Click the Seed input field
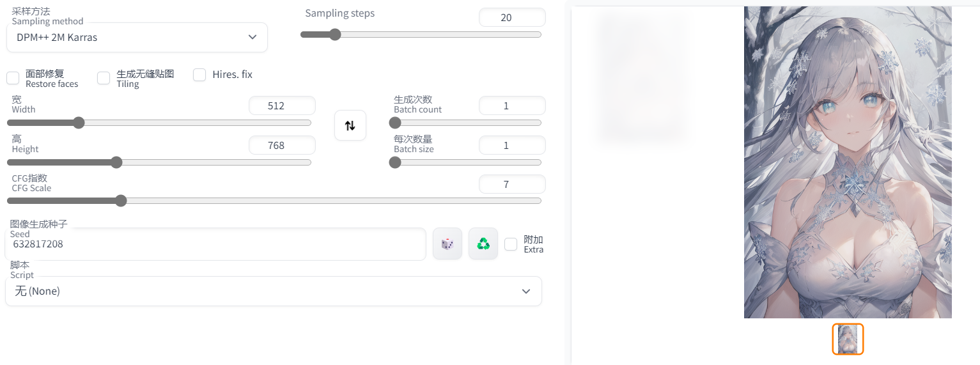The height and width of the screenshot is (365, 980). 215,244
